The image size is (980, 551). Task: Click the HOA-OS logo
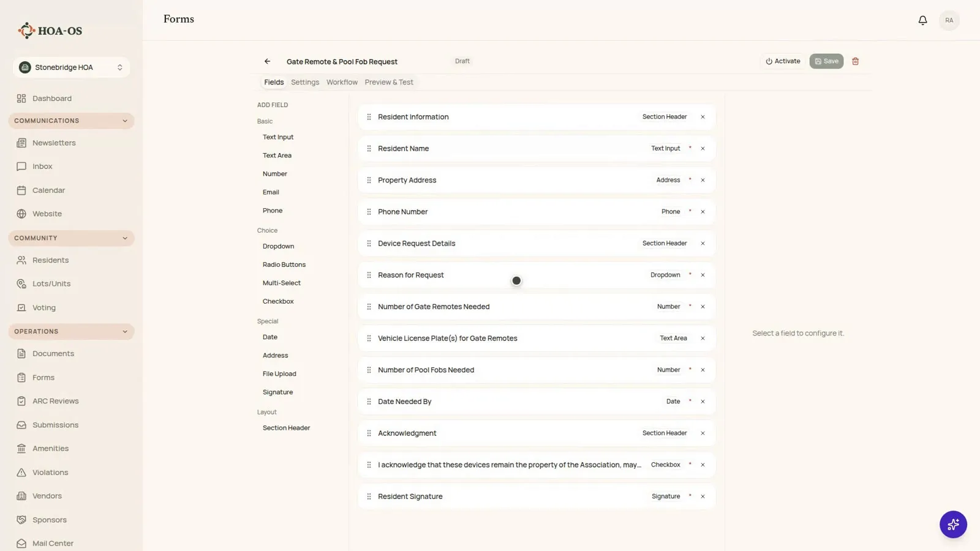pos(50,31)
